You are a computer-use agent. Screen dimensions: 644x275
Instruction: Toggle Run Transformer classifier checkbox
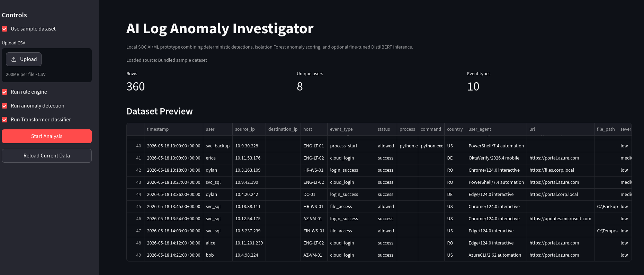5,120
